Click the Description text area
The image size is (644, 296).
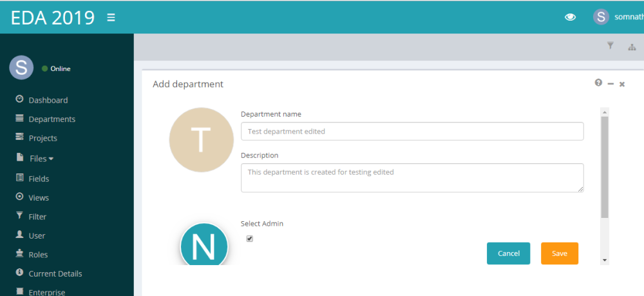click(x=412, y=177)
